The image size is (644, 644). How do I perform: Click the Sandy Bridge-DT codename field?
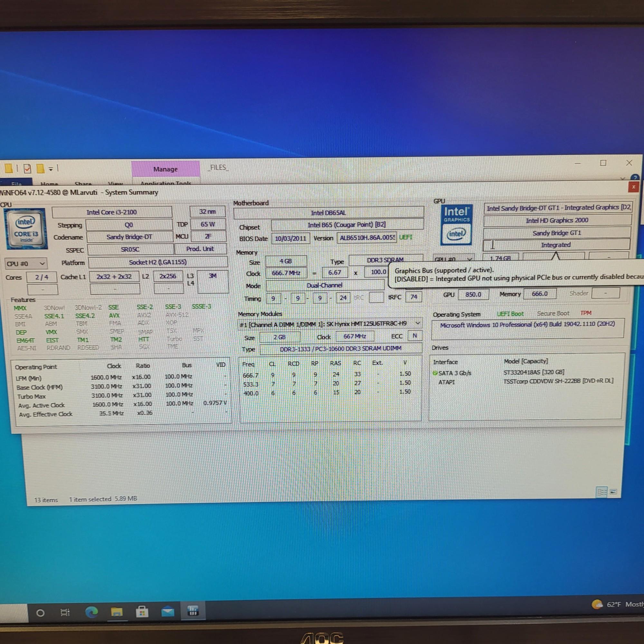(x=129, y=237)
